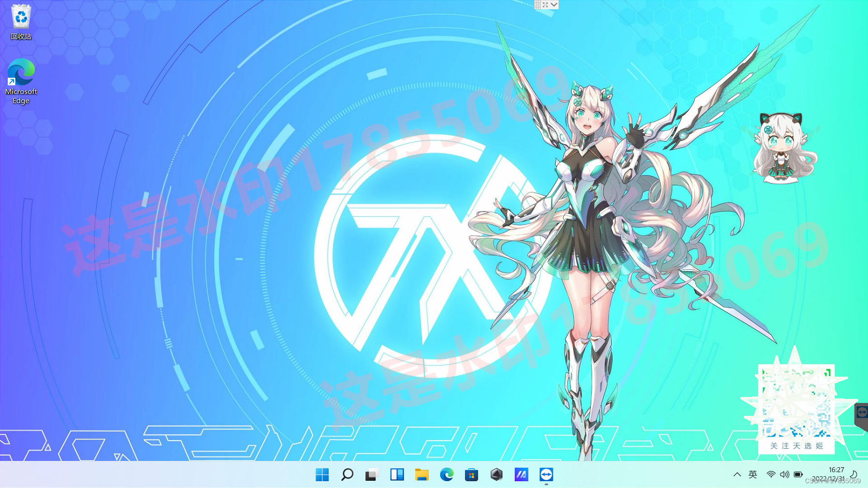Launch File Explorer from the taskbar
The image size is (868, 488).
422,474
